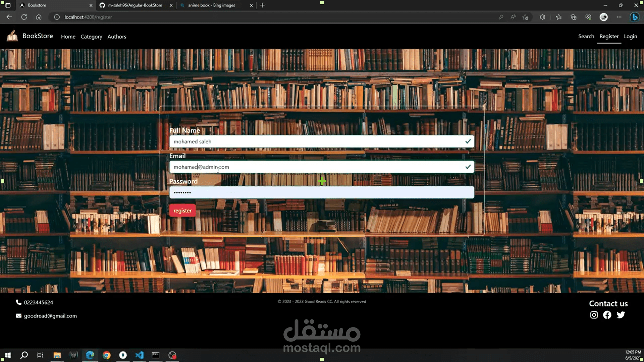Open the Instagram contact icon
Image resolution: width=644 pixels, height=362 pixels.
594,315
